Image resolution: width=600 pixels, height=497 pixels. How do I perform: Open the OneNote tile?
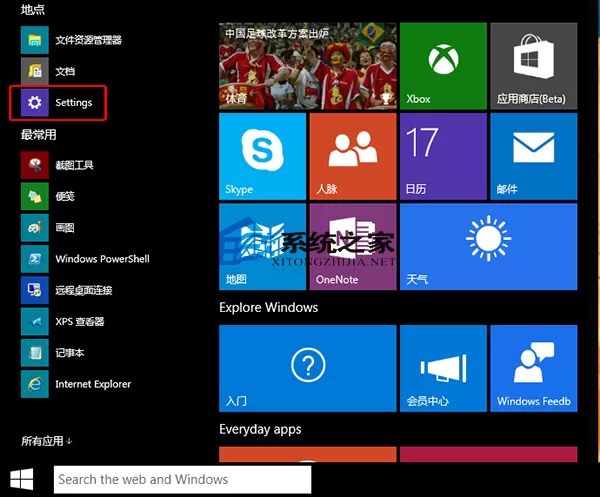point(353,247)
